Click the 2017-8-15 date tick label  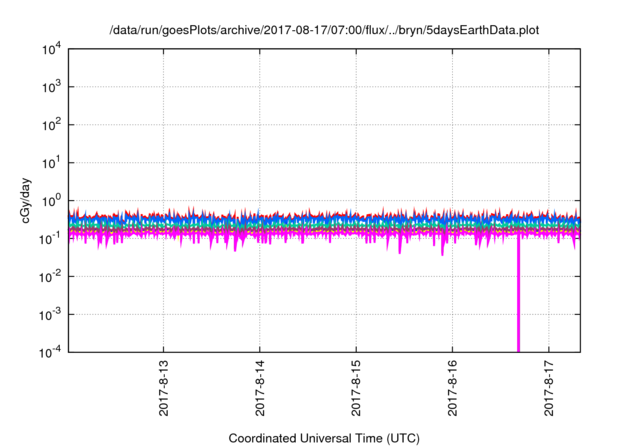[x=356, y=388]
